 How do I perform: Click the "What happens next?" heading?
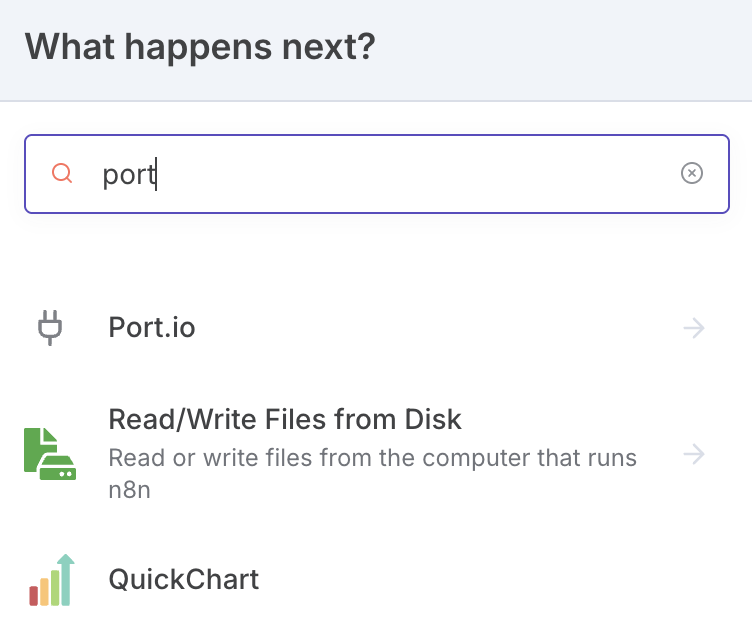(200, 48)
